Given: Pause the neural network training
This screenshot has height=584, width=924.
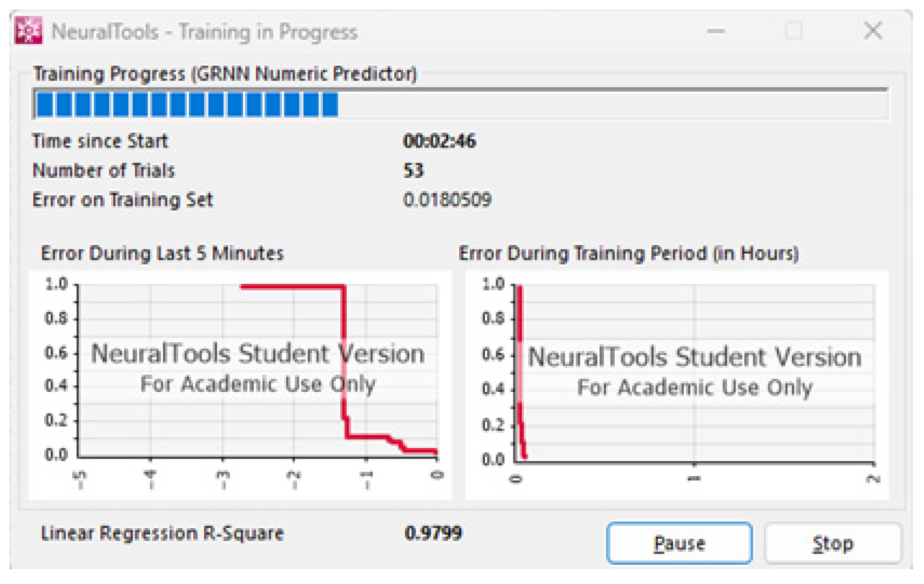Looking at the screenshot, I should coord(679,543).
